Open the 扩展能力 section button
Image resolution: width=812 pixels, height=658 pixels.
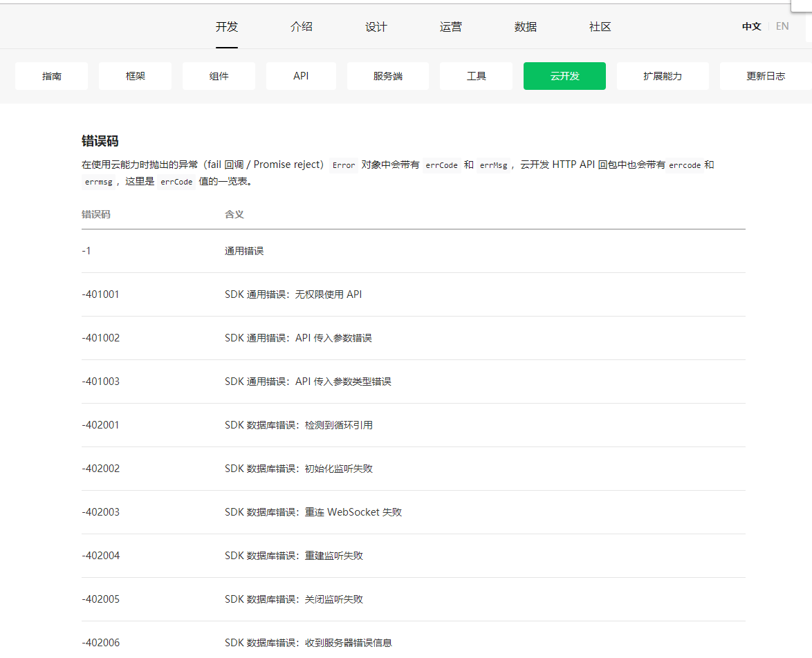663,76
